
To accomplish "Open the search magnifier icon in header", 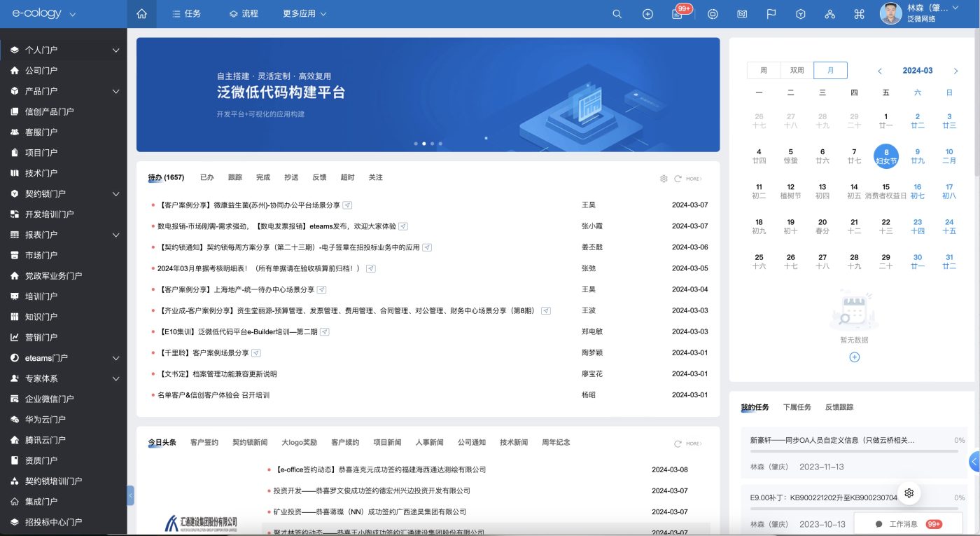I will 617,14.
